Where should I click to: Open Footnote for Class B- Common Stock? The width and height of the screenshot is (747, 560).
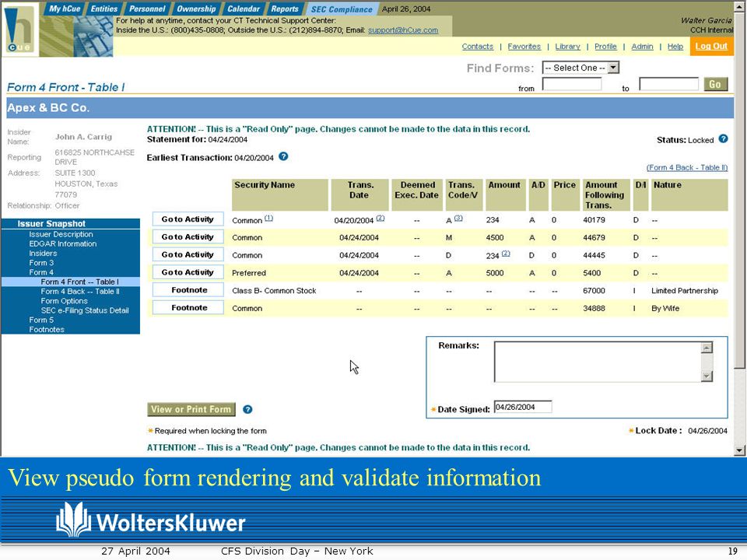click(x=188, y=290)
